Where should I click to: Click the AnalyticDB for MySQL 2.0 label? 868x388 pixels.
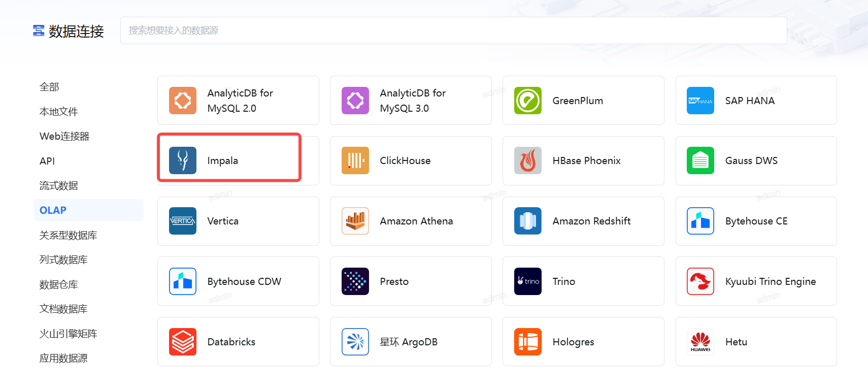pos(240,101)
